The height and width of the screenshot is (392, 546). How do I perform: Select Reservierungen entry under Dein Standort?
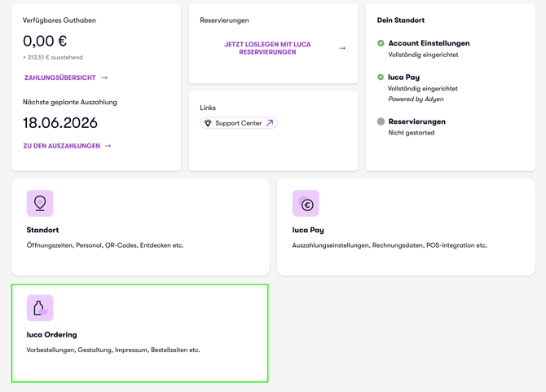click(x=416, y=121)
